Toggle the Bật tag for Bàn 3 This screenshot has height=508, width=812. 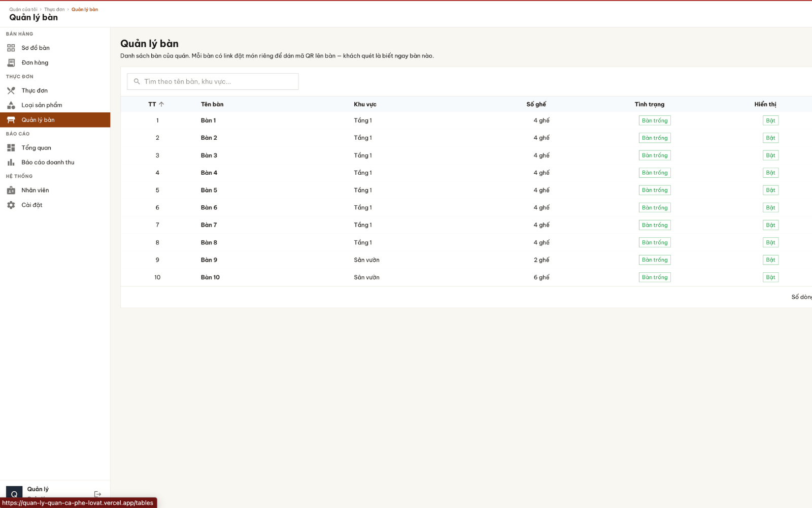[770, 155]
